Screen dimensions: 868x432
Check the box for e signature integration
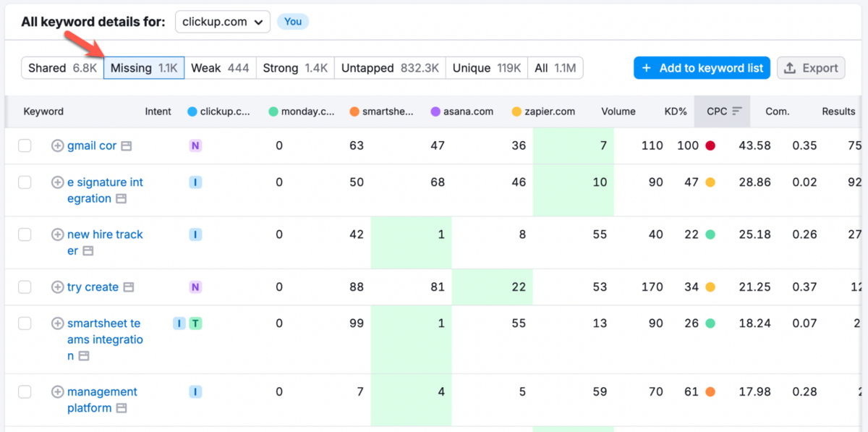tap(25, 182)
